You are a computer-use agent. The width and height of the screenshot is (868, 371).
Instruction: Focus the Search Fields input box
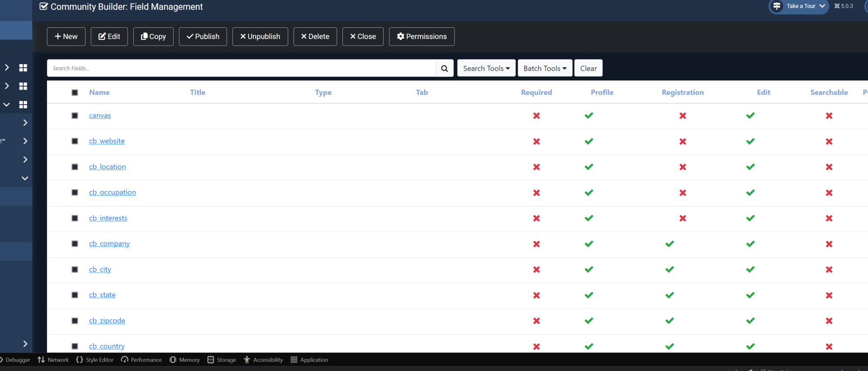[x=241, y=68]
